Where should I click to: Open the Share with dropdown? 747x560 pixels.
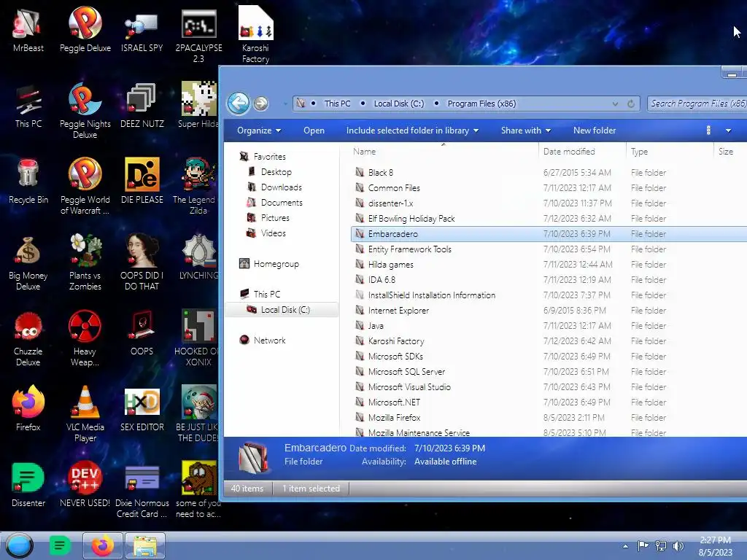(526, 131)
